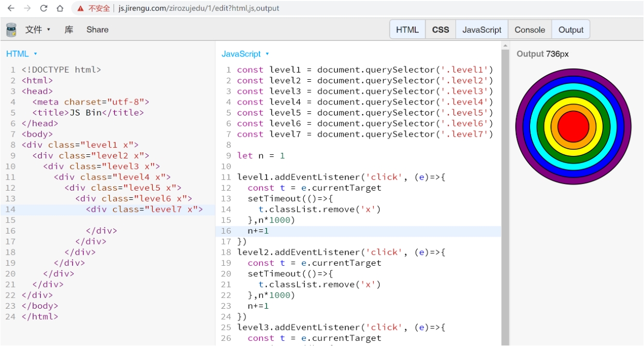Click the JavaScript panel vertical scrollbar
Viewport: 644px width, 346px height.
(505, 197)
